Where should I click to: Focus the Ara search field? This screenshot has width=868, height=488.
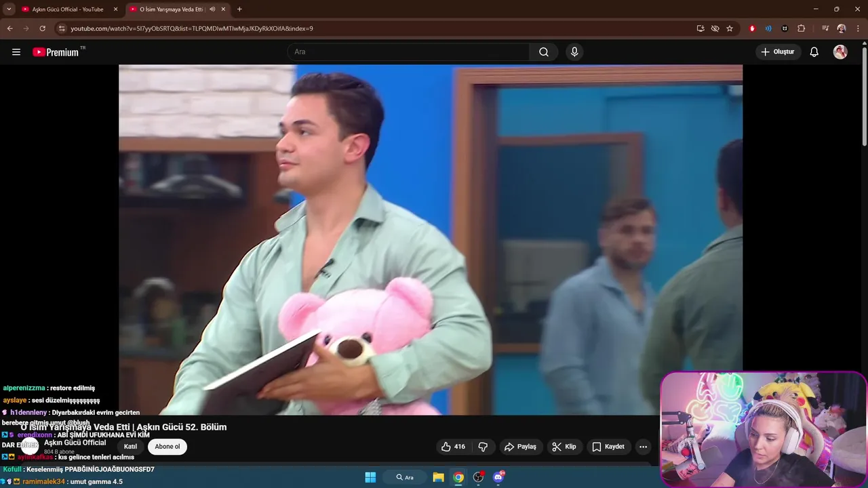[x=408, y=52]
